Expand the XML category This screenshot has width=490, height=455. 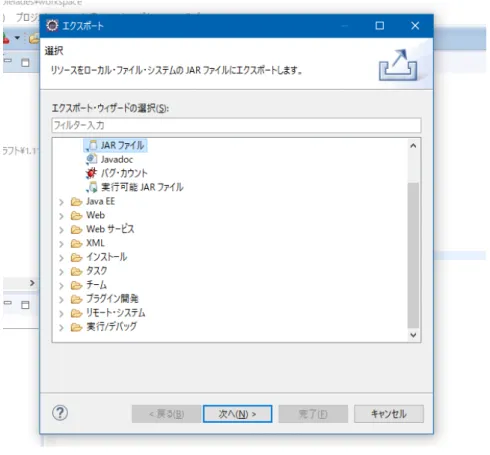click(61, 244)
